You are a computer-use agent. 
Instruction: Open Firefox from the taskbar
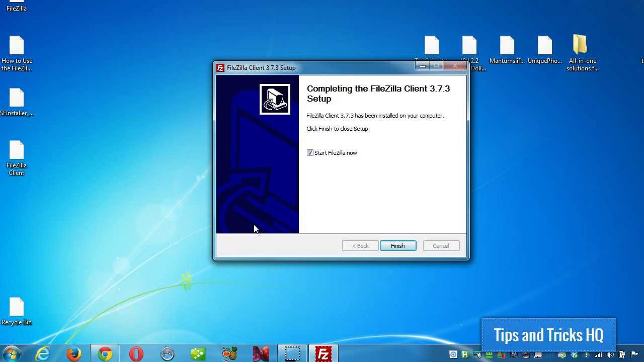coord(74,354)
